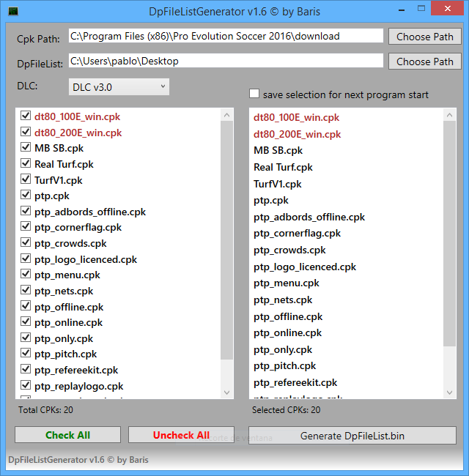This screenshot has width=469, height=476.
Task: Select dt80_100E_win.cpk in right list
Action: [x=296, y=117]
